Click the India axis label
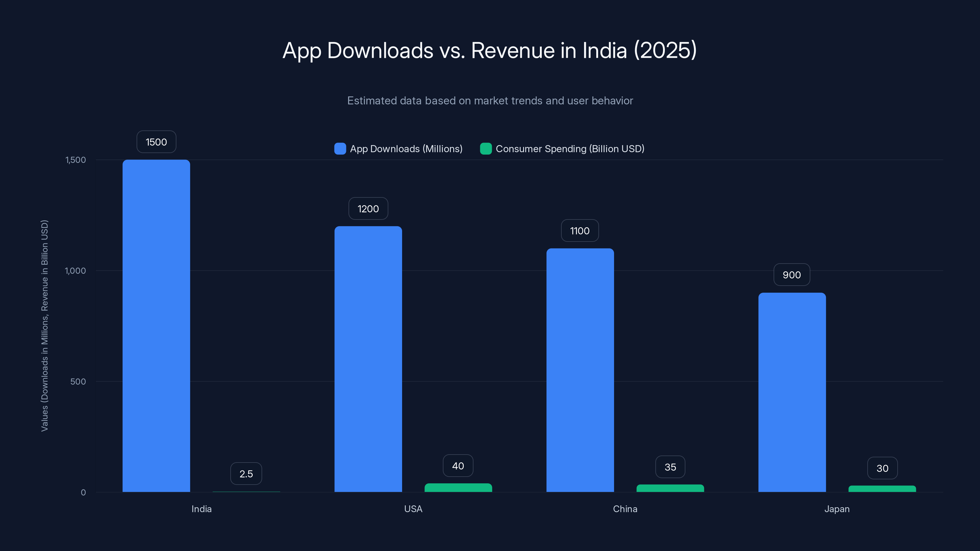 click(x=201, y=509)
